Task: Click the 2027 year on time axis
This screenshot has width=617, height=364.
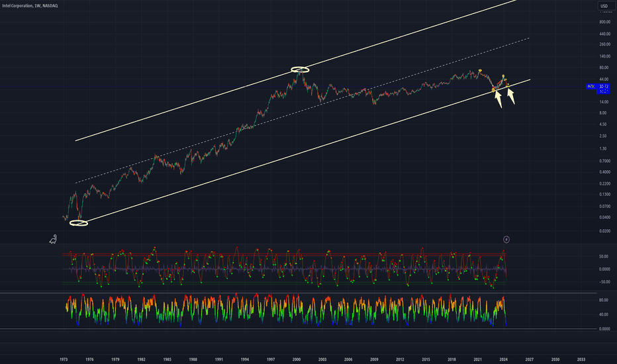Action: pos(529,359)
